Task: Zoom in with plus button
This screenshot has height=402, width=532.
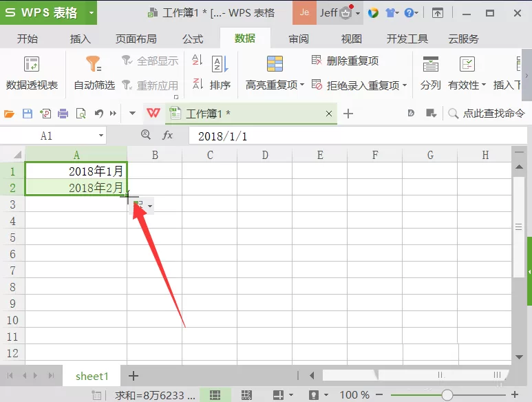Action: point(515,394)
